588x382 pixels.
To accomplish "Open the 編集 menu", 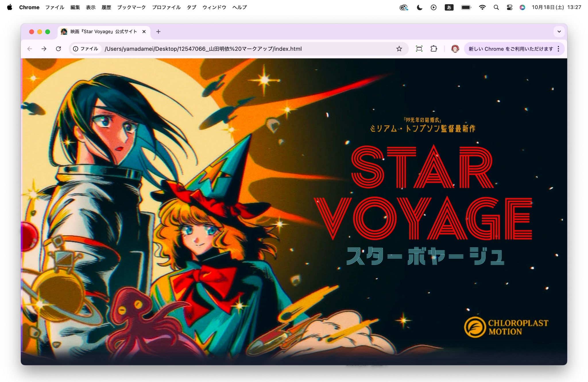I will pos(75,7).
